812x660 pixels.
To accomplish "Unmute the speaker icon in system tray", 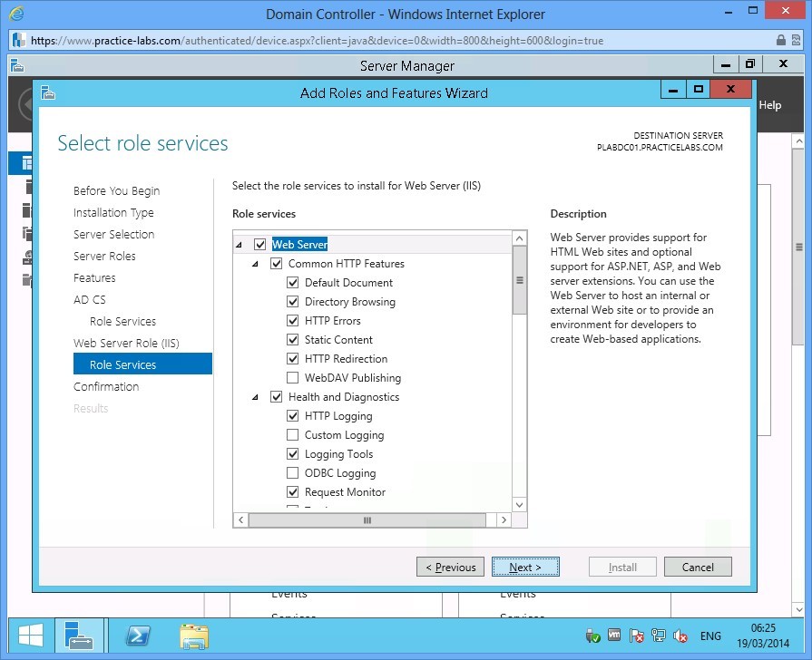I will [680, 636].
